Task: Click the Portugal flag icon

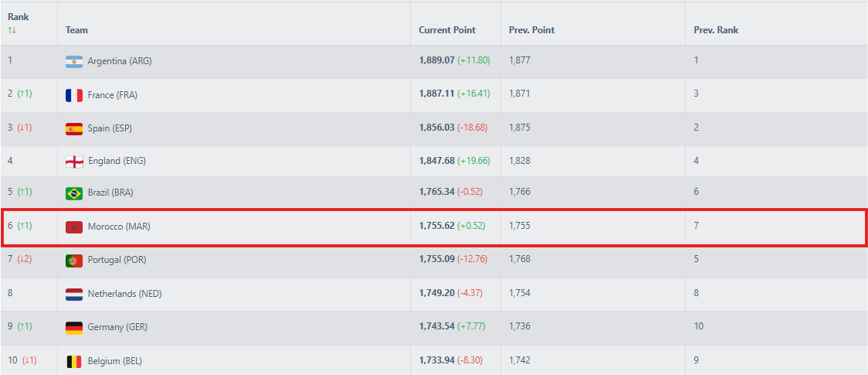Action: point(74,260)
